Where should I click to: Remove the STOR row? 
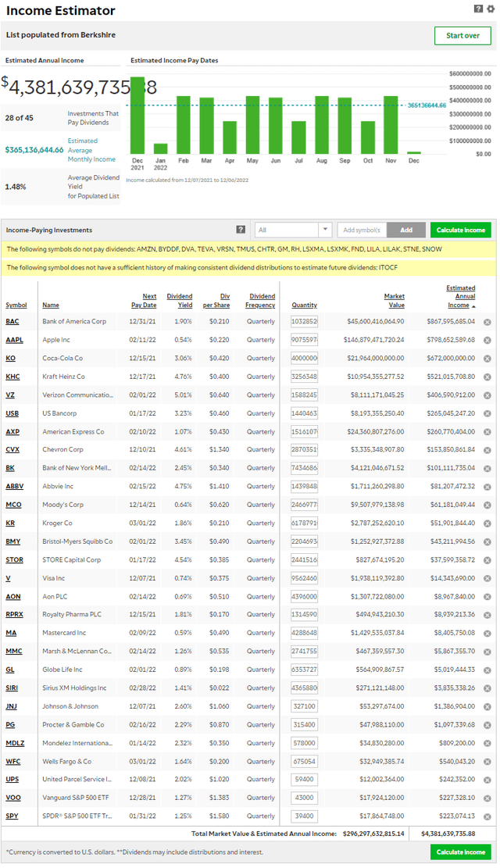(x=487, y=560)
